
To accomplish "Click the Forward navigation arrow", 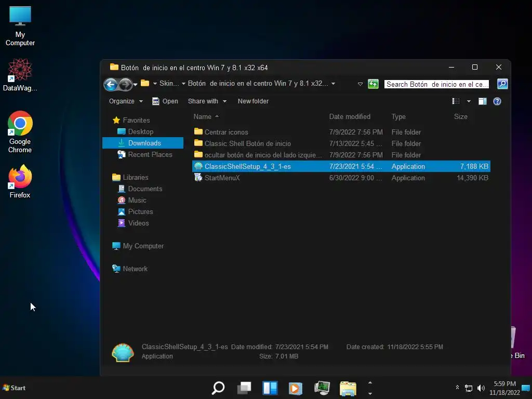I will [126, 84].
